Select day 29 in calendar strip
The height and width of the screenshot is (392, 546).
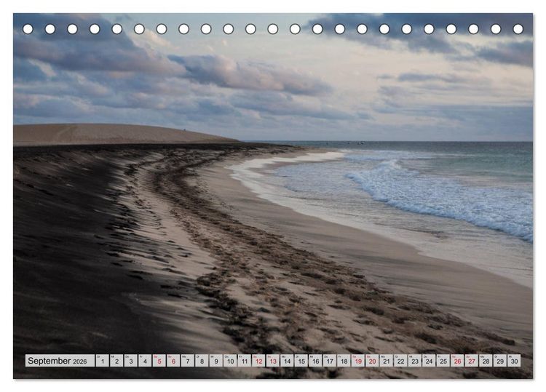point(500,360)
